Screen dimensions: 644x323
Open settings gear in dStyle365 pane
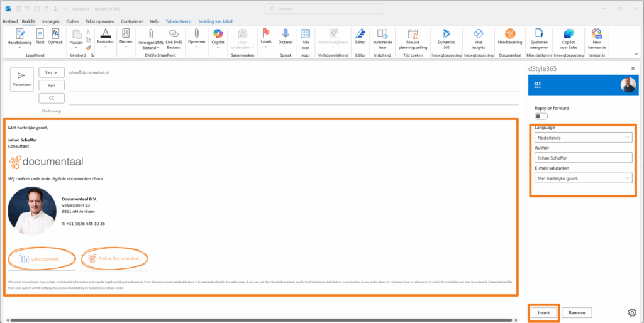click(x=632, y=312)
